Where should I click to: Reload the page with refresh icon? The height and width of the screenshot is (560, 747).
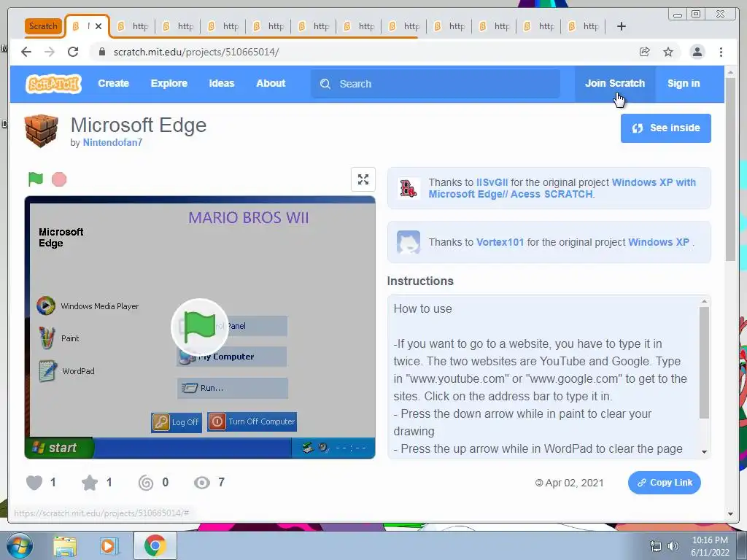point(73,52)
